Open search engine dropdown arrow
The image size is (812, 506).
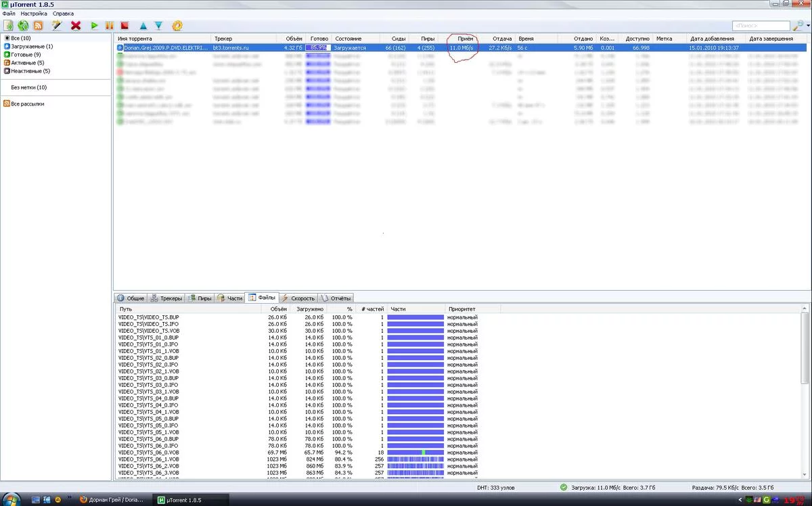pos(807,26)
